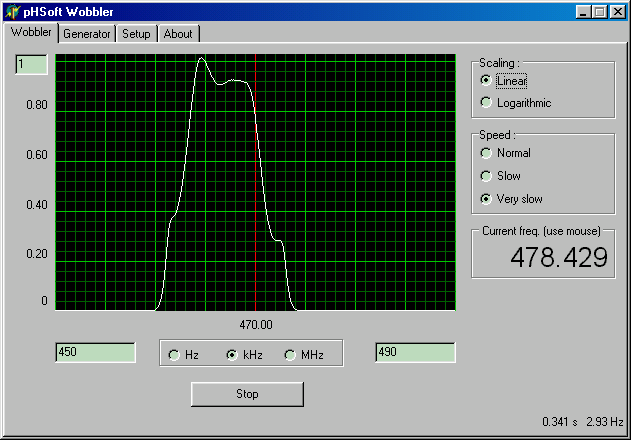The width and height of the screenshot is (631, 440).
Task: Click the end frequency field showing 490
Action: point(415,352)
